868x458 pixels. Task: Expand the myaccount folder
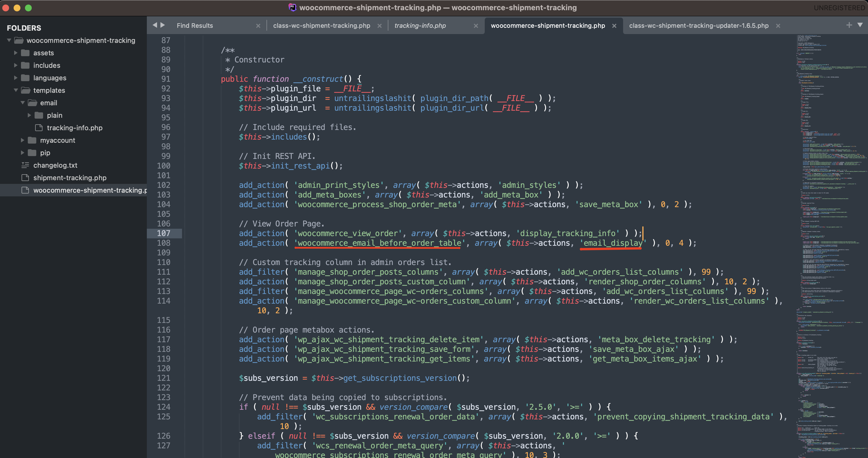[x=23, y=140]
